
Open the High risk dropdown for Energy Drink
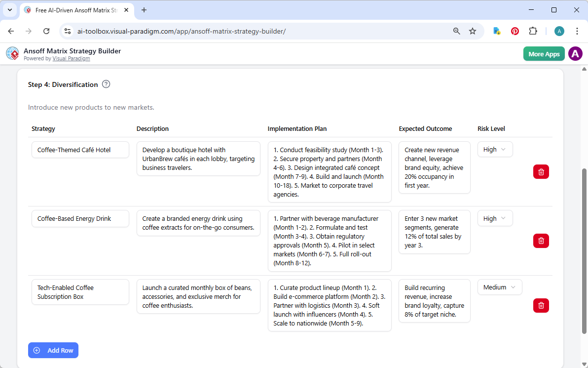point(495,218)
